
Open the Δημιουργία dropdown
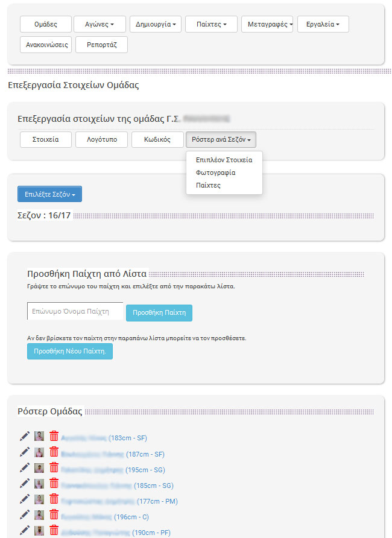[x=155, y=24]
